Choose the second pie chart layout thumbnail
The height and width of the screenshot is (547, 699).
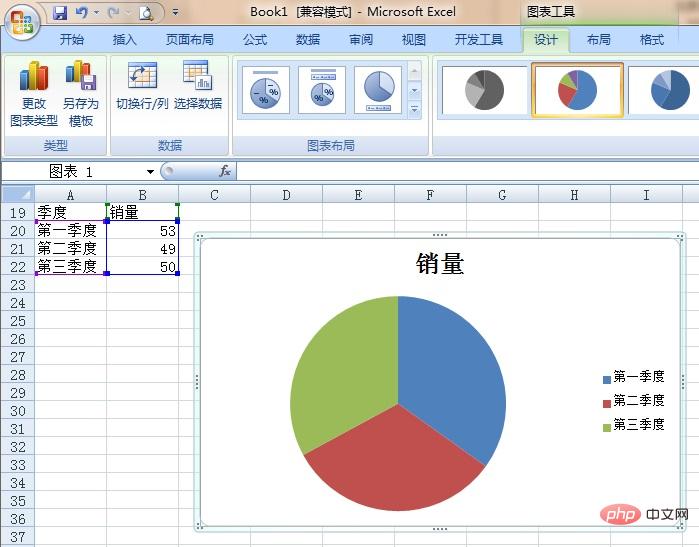[322, 90]
